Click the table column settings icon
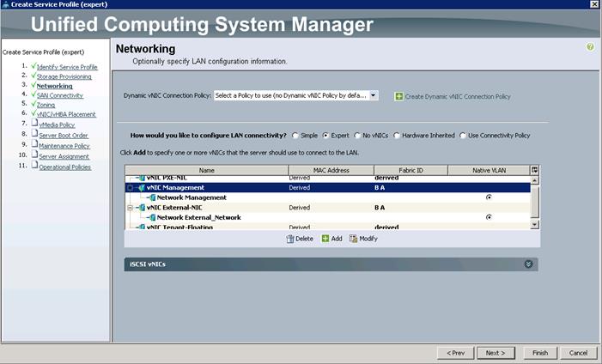602x364 pixels. (534, 170)
